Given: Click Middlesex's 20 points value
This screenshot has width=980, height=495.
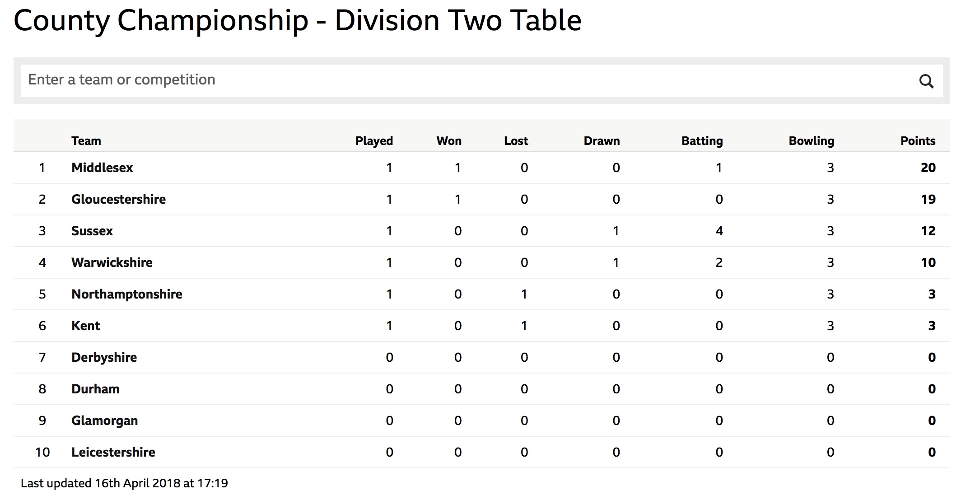Looking at the screenshot, I should [x=928, y=168].
